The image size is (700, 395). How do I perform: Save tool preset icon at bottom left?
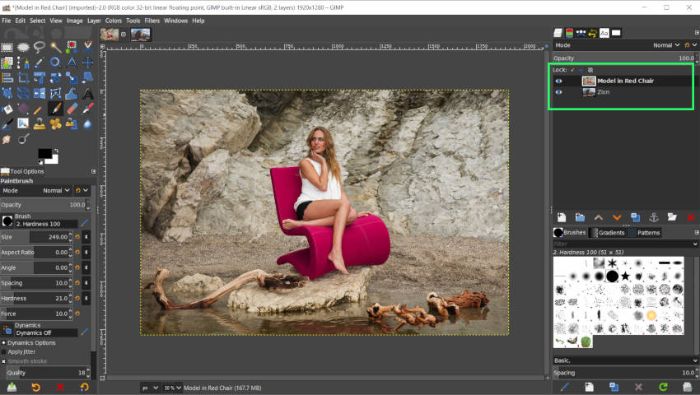coord(12,387)
